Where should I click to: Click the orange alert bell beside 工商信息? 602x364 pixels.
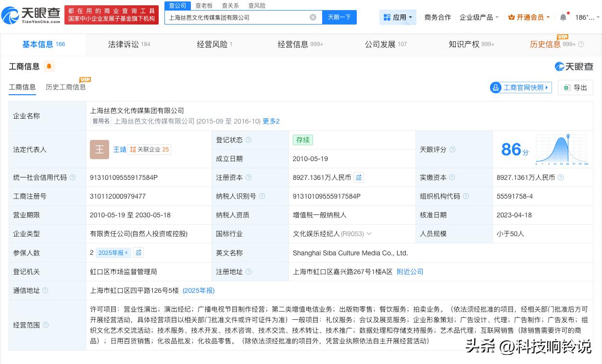point(49,66)
